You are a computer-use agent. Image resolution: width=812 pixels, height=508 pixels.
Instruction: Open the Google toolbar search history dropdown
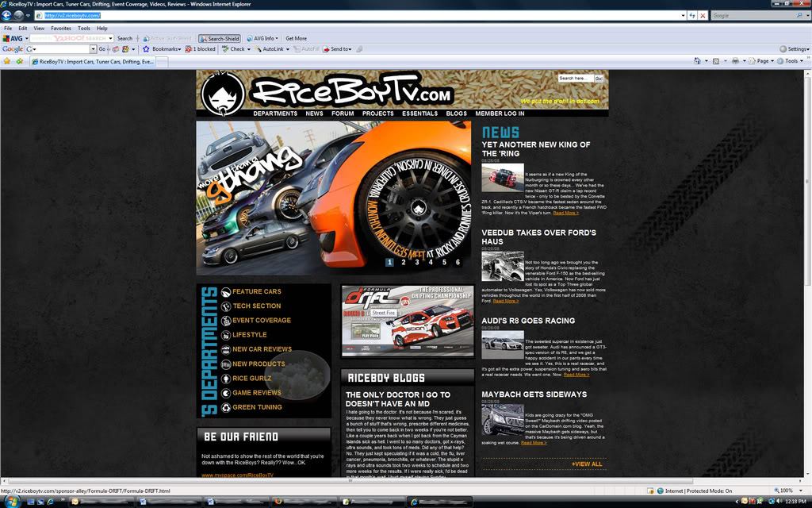pyautogui.click(x=93, y=49)
